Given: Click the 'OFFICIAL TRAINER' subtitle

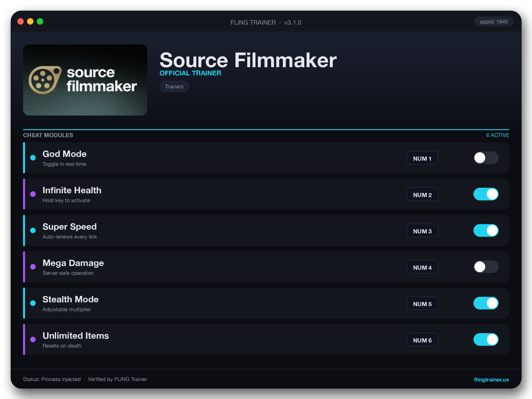Looking at the screenshot, I should (190, 73).
